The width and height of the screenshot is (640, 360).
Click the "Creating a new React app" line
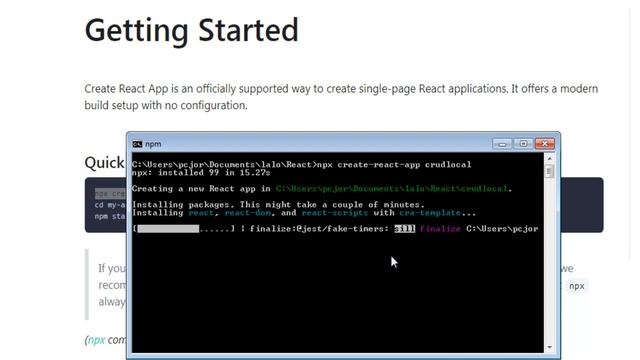(x=322, y=189)
